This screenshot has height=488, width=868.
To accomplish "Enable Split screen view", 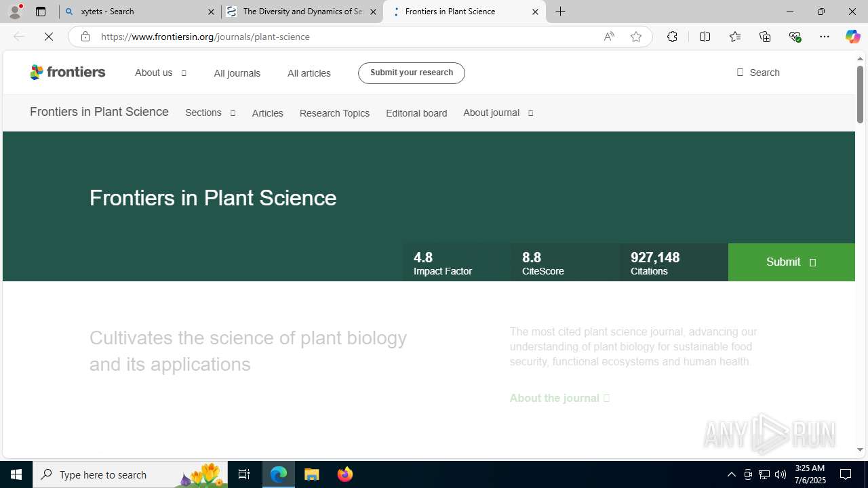I will (705, 37).
